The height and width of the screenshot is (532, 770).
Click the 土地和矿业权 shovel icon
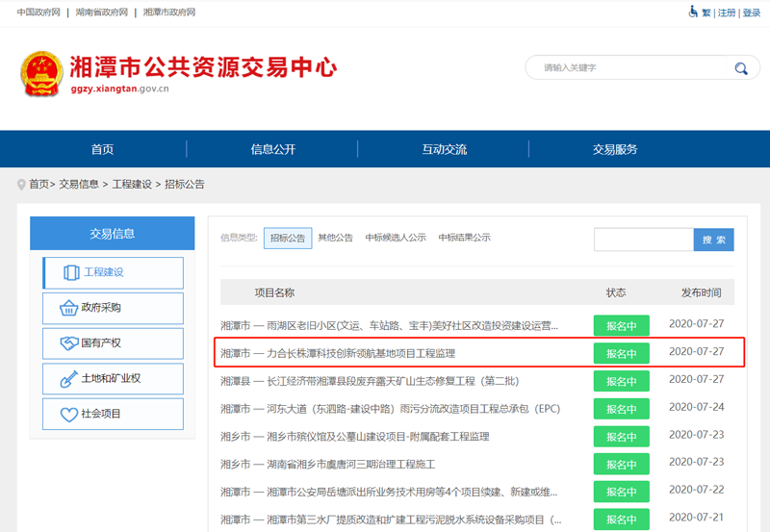click(x=69, y=379)
